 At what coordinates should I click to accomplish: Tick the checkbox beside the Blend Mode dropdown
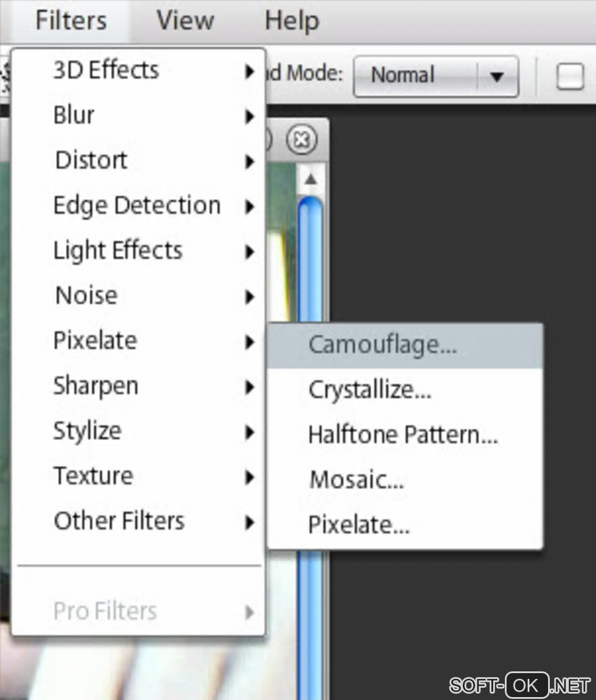(x=570, y=76)
